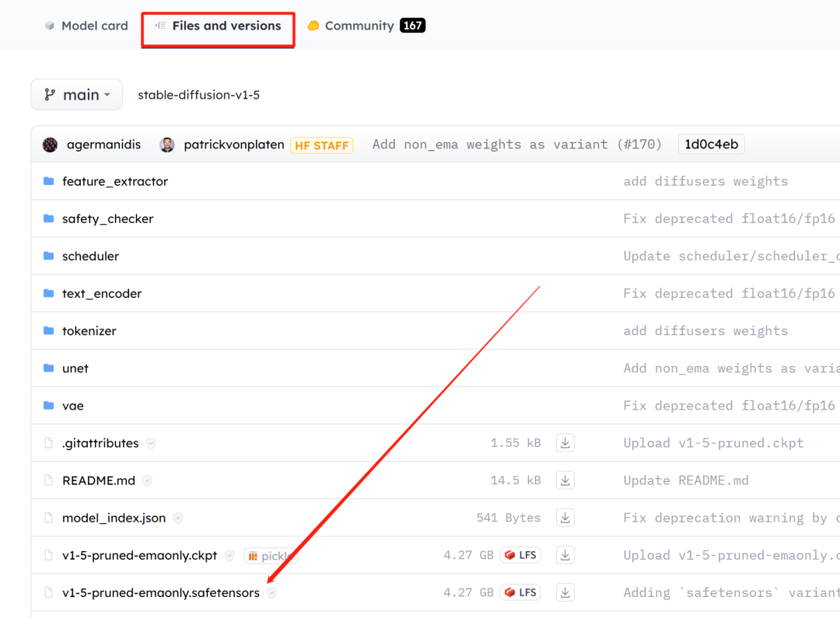
Task: Open the scheduler folder
Action: (90, 257)
